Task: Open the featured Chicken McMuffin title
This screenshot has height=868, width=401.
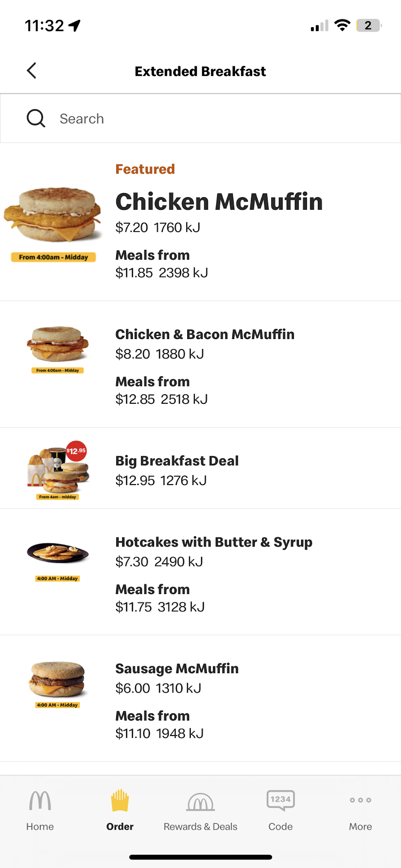Action: point(219,202)
